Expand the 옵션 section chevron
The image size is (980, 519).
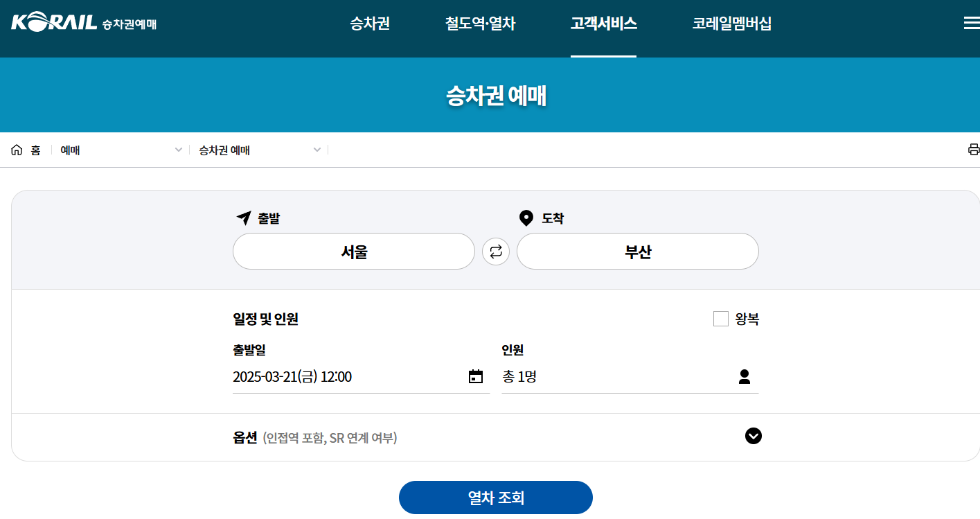point(754,436)
